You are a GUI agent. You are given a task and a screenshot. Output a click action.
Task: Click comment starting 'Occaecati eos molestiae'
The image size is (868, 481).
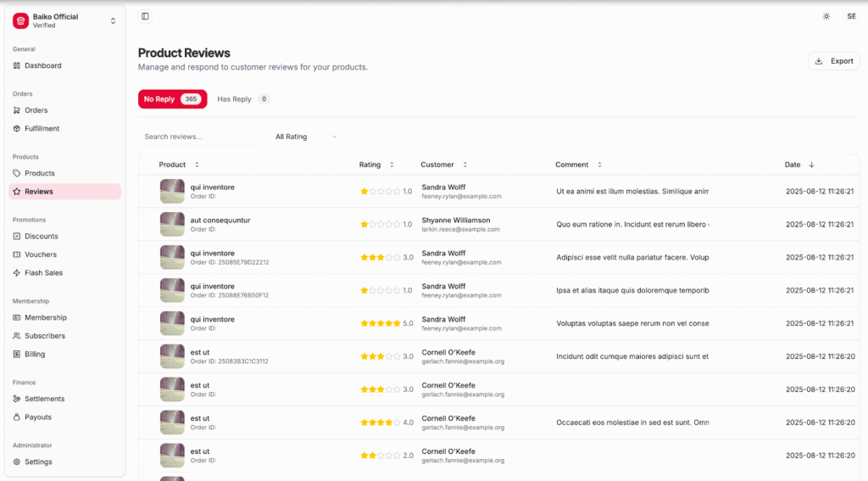[632, 422]
